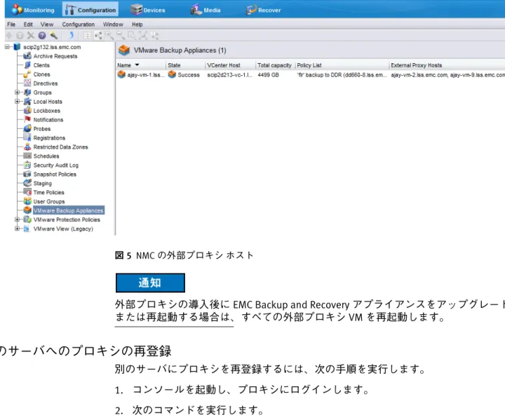Click the Lockboxes tree icon
Screen dimensions: 505x420
pos(27,111)
